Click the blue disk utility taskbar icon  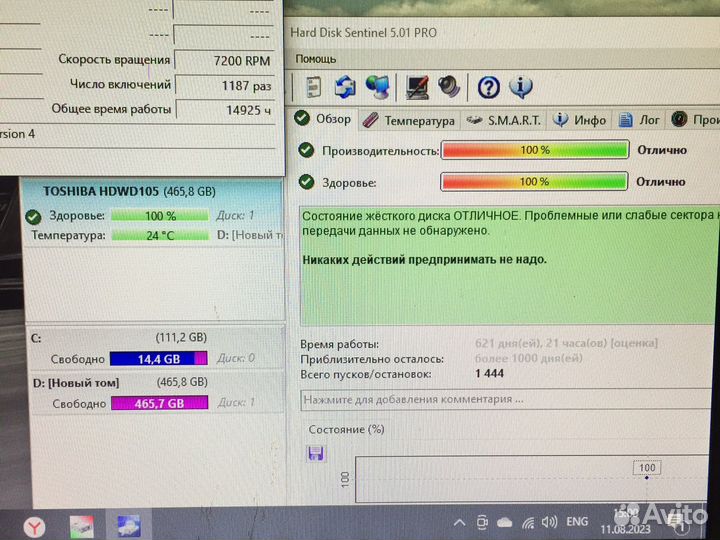129,526
